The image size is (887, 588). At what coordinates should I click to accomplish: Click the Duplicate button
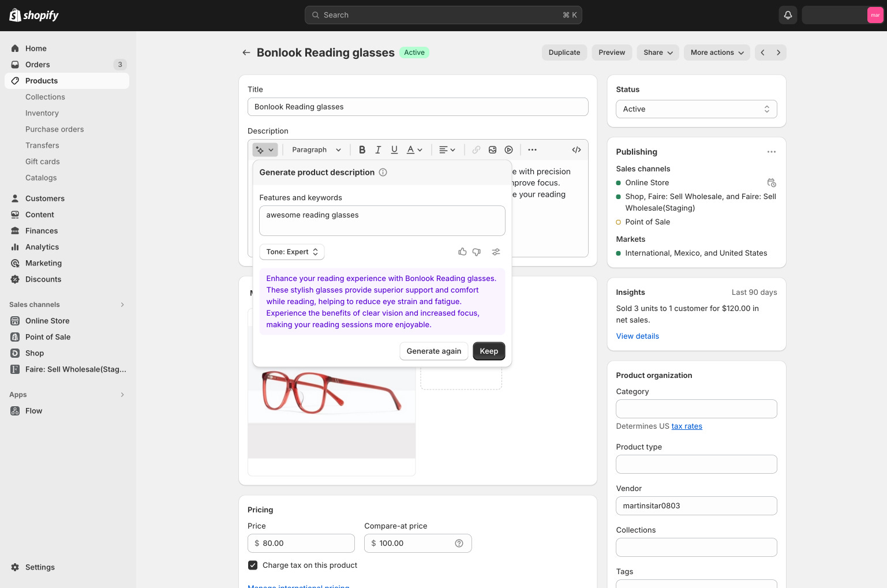(x=564, y=53)
